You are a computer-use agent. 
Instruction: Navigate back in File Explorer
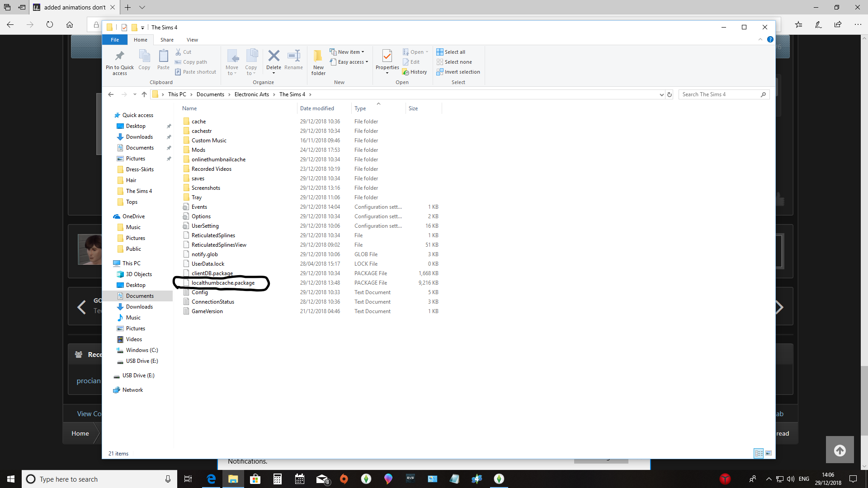point(111,94)
